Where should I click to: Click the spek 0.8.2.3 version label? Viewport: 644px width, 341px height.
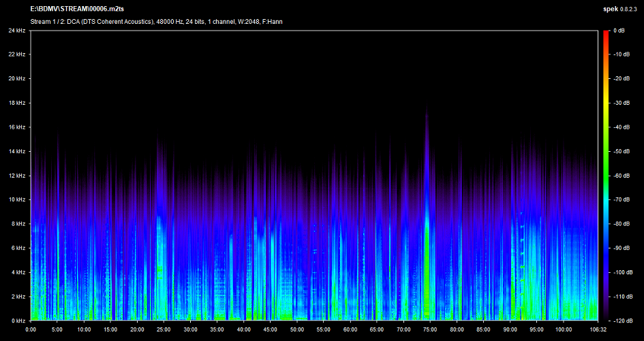619,10
